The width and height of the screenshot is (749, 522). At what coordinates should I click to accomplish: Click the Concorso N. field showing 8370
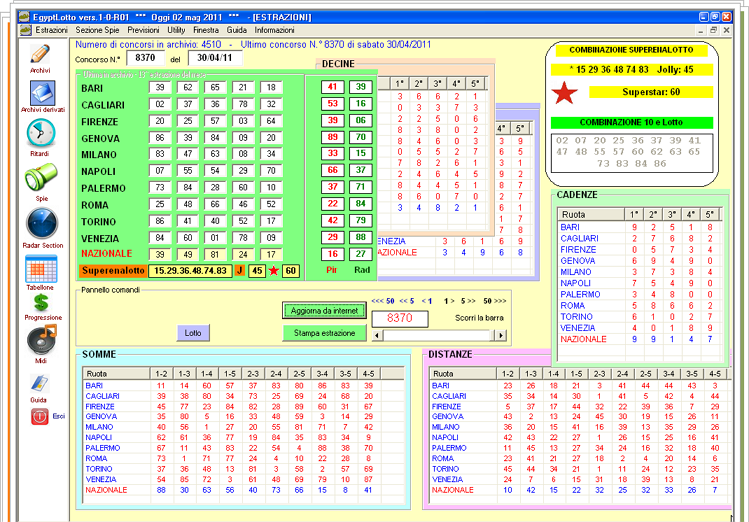pyautogui.click(x=145, y=58)
